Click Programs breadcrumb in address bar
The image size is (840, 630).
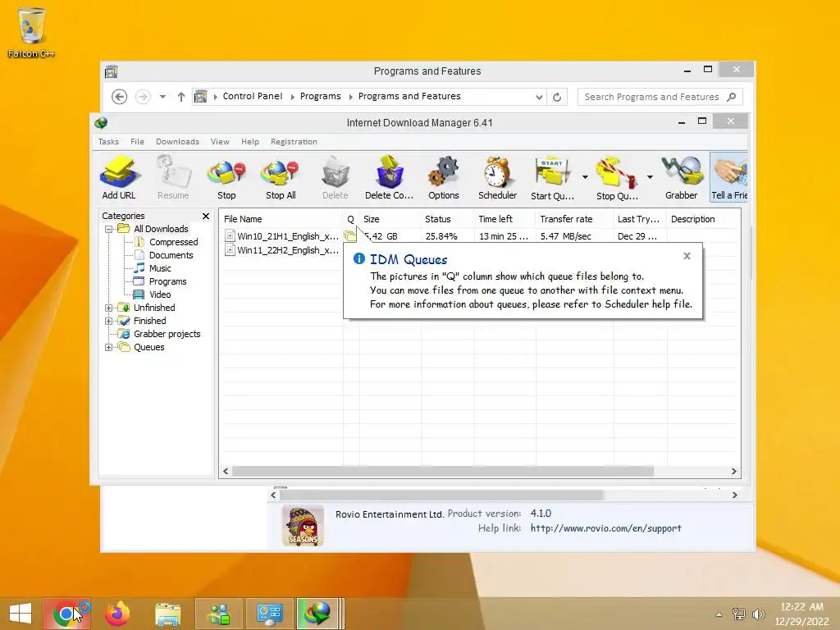click(x=321, y=97)
